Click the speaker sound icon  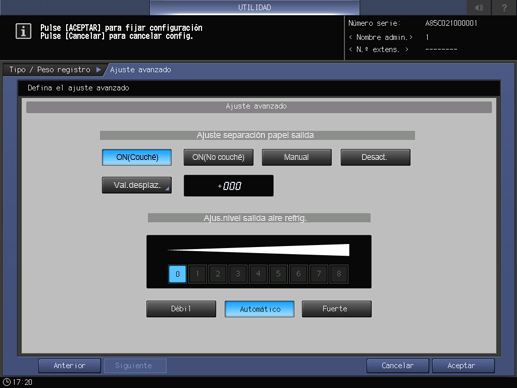(479, 7)
